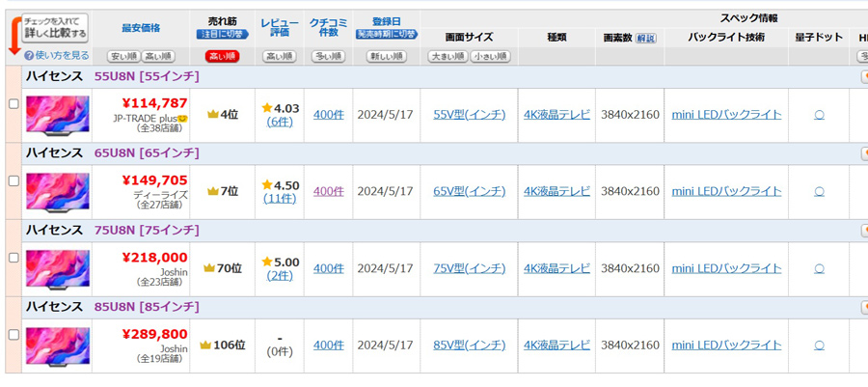
Task: Sort screen size by 大きい順
Action: [448, 56]
